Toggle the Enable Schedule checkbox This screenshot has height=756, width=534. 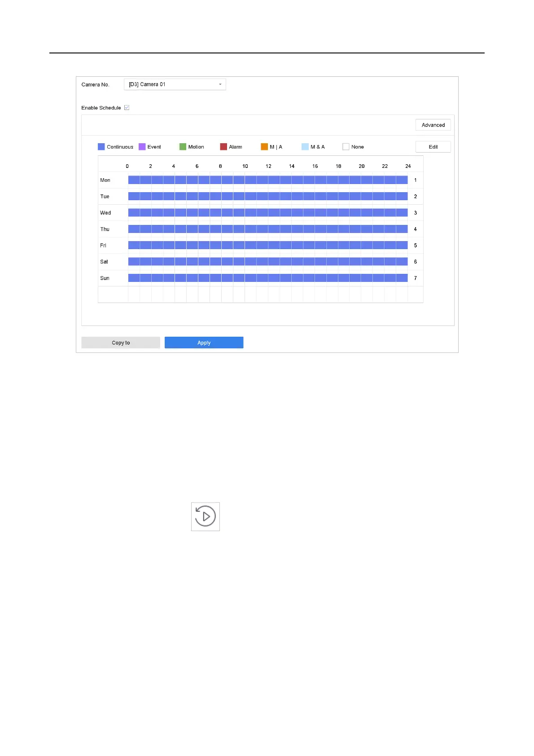coord(127,108)
